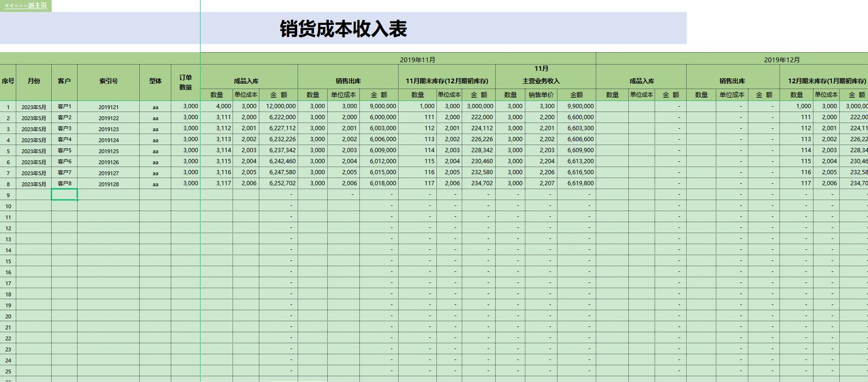Select the cell 客户5

pos(64,150)
